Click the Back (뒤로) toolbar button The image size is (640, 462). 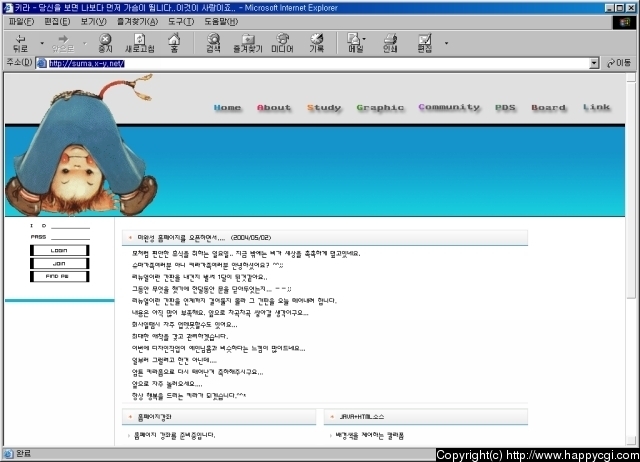pyautogui.click(x=20, y=43)
